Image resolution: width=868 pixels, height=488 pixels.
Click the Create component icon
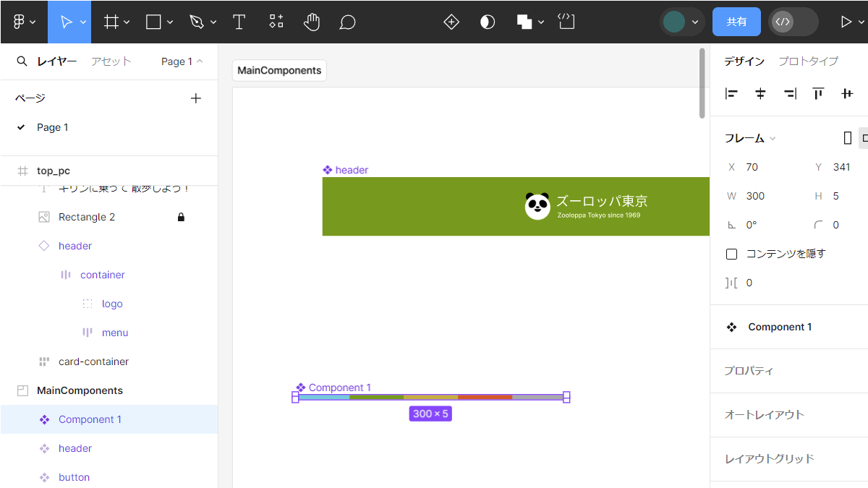451,22
